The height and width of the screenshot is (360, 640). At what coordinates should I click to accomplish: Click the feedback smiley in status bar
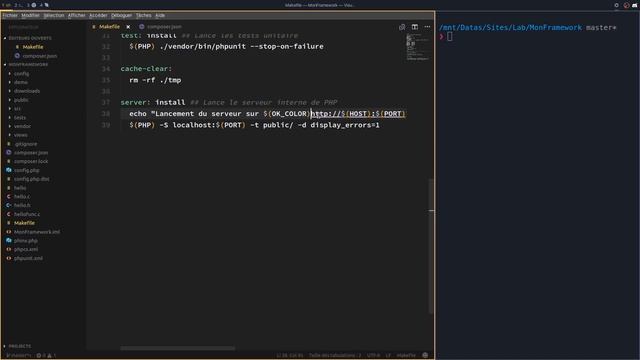click(x=425, y=356)
